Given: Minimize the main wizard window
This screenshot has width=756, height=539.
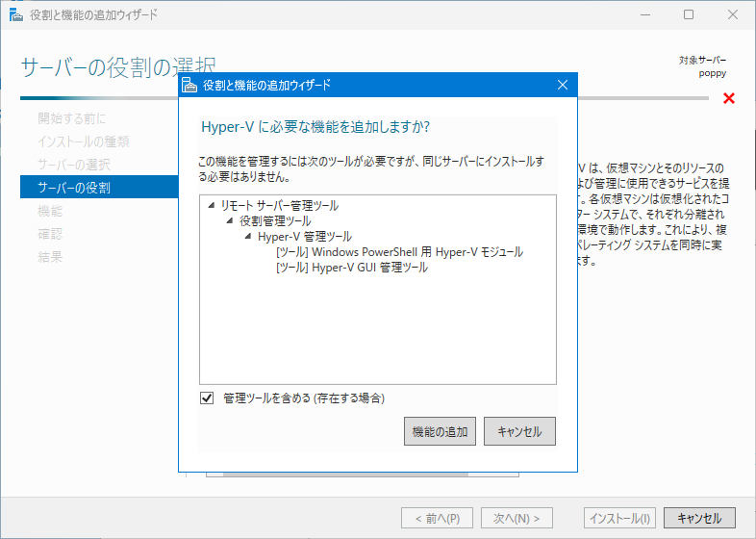Looking at the screenshot, I should [645, 15].
